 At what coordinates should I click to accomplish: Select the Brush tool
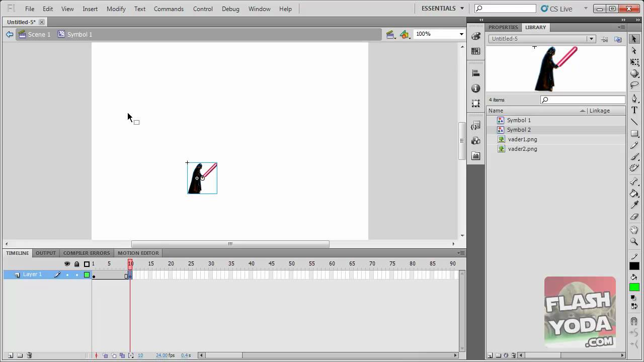pos(634,157)
